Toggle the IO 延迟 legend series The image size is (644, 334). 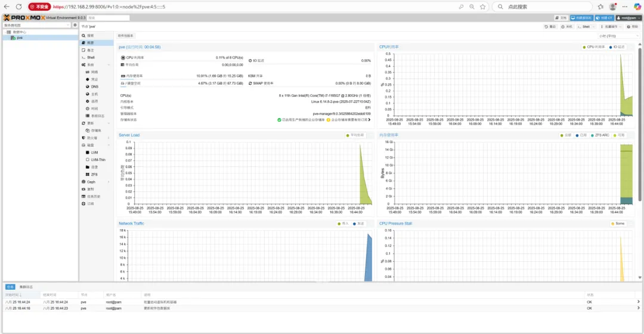coord(618,47)
